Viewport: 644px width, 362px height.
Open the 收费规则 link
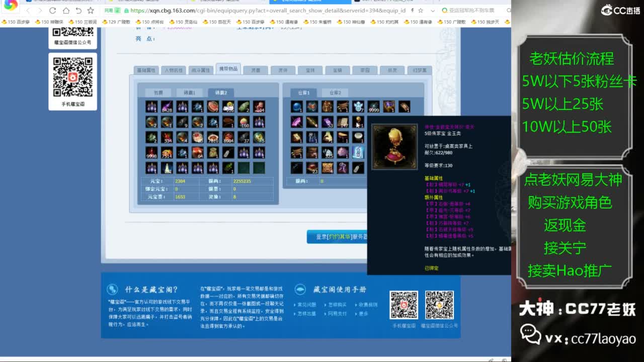point(368,305)
